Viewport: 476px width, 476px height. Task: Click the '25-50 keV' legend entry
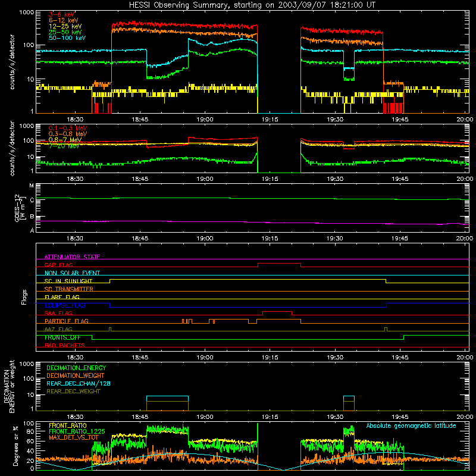click(x=65, y=32)
